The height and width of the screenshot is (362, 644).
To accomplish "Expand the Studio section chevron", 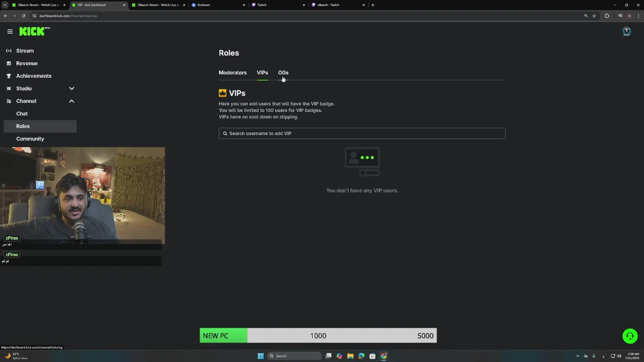I will (71, 88).
